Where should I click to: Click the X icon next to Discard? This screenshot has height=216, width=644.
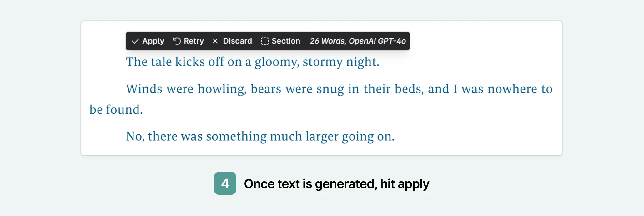click(x=215, y=41)
